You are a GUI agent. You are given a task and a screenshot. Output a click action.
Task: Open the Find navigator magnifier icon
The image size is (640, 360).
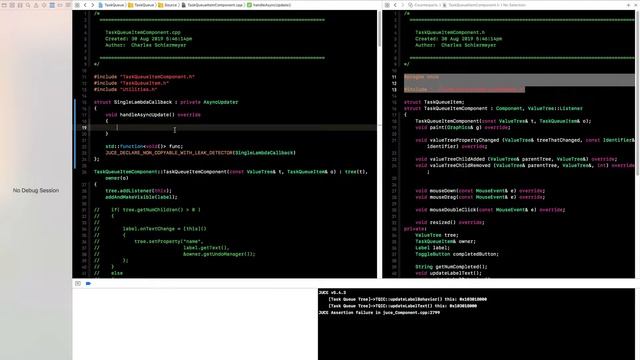(x=28, y=5)
